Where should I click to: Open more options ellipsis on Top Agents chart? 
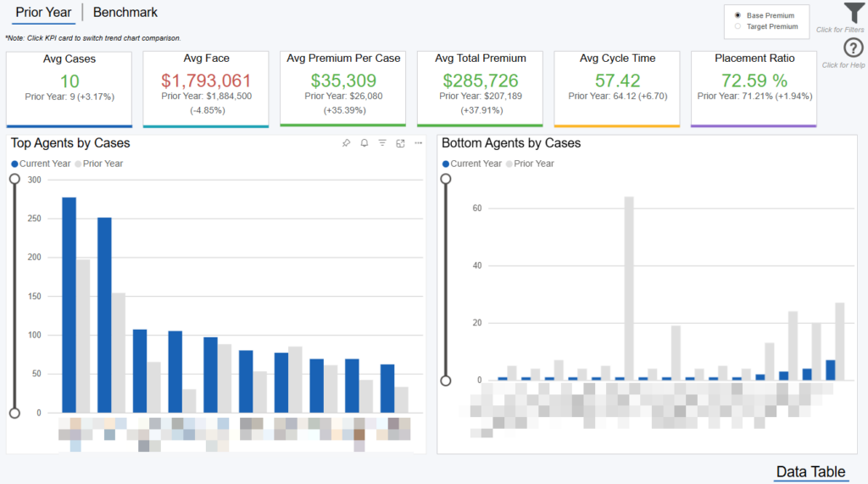[x=418, y=143]
